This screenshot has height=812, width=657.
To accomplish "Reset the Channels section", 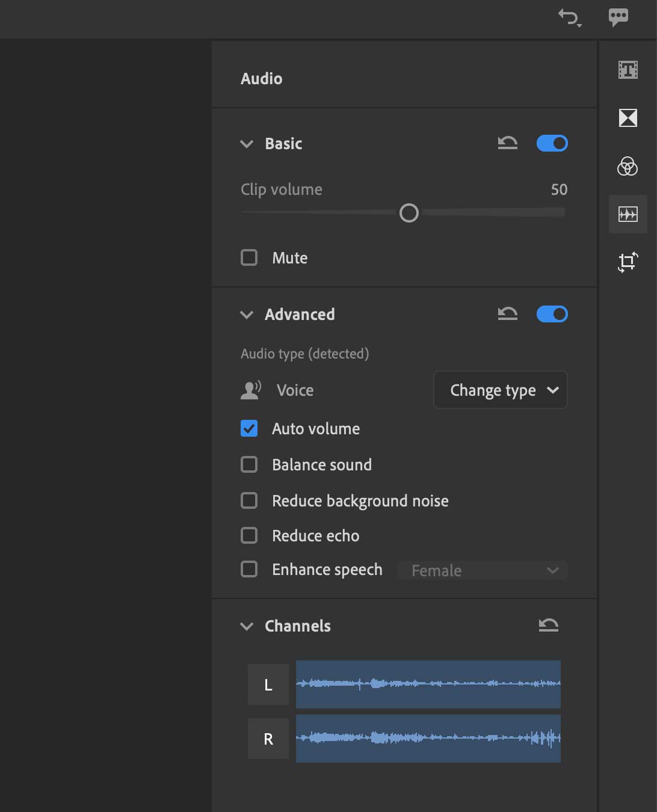I will click(549, 626).
